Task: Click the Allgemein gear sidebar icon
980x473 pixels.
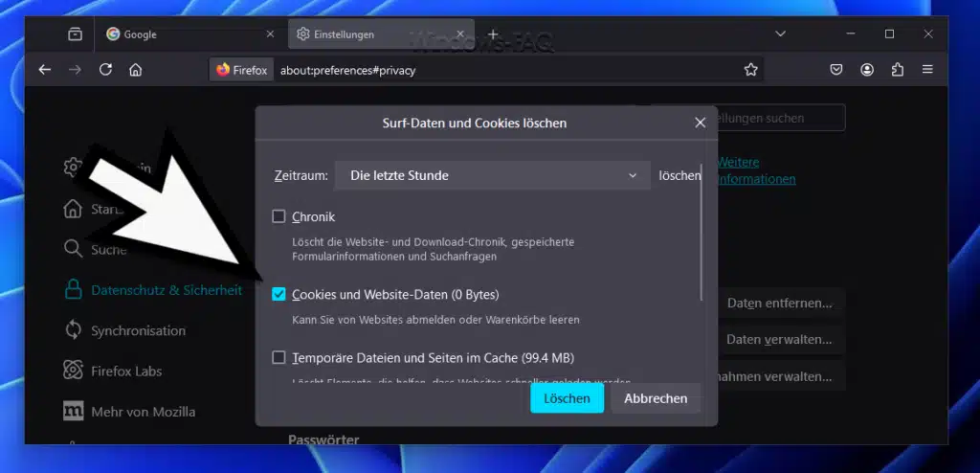Action: tap(73, 167)
